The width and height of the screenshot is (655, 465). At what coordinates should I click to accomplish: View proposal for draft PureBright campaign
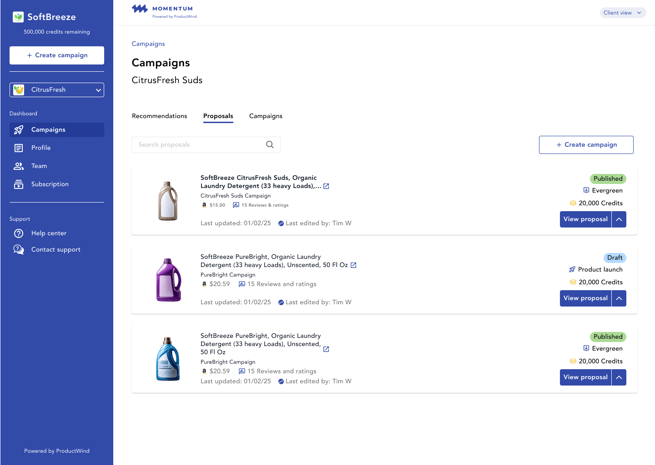pyautogui.click(x=585, y=298)
